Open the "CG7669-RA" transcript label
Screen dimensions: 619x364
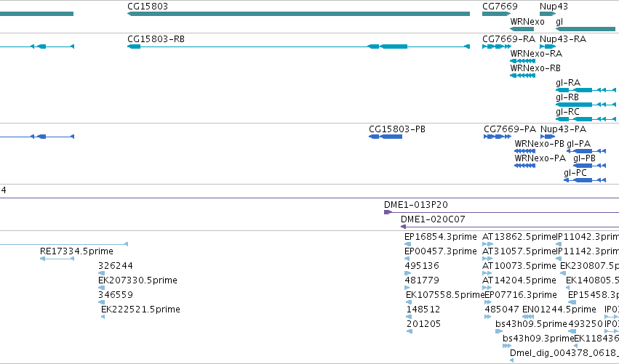click(508, 39)
